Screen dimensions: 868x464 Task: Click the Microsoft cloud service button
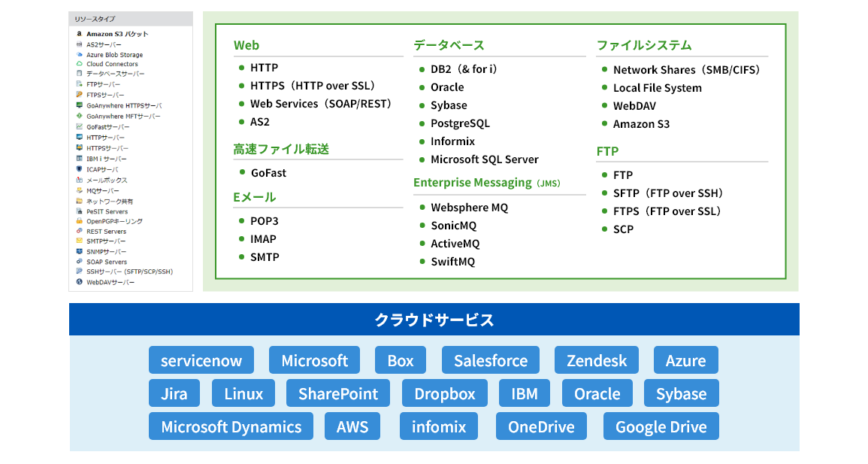tap(314, 360)
